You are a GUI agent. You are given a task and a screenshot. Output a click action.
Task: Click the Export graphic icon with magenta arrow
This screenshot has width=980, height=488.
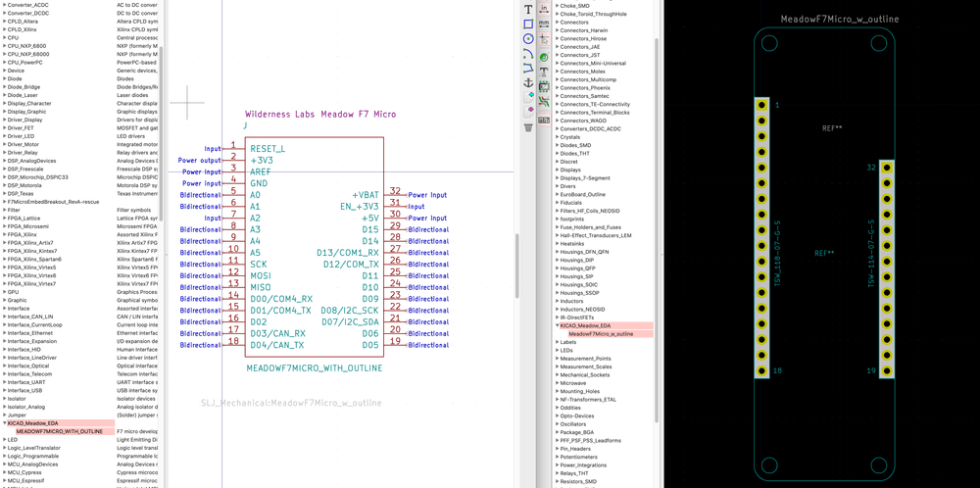pyautogui.click(x=528, y=111)
